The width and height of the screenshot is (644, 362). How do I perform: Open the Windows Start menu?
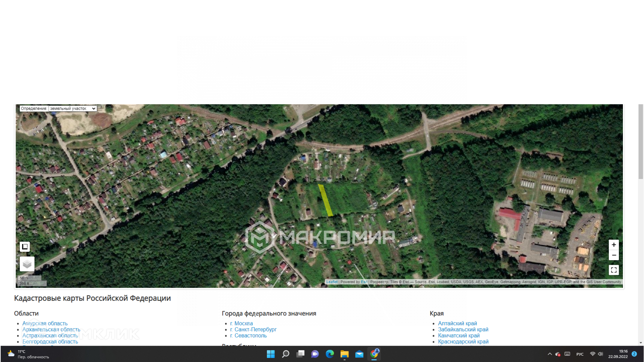pos(271,354)
